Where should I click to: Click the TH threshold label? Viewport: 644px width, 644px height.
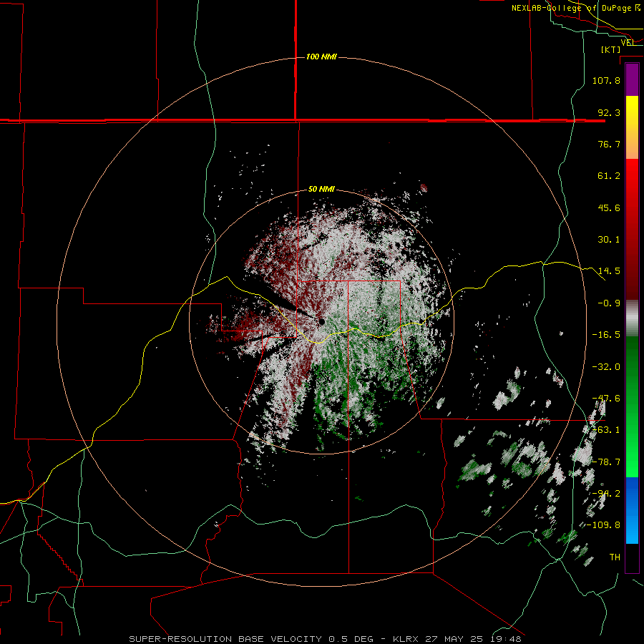[615, 557]
